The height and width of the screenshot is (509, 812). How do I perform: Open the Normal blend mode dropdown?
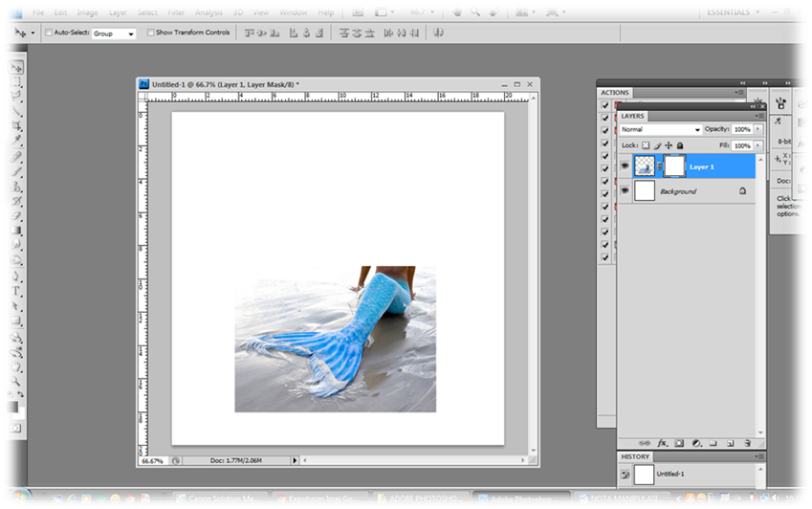[x=660, y=129]
